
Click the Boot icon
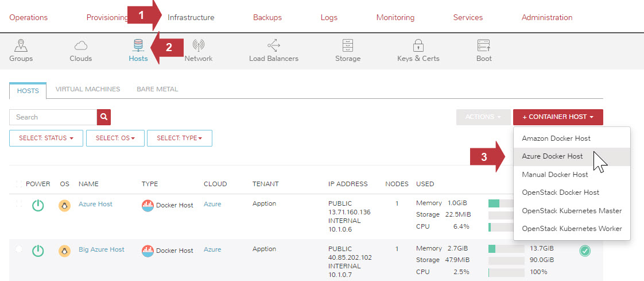tap(483, 45)
